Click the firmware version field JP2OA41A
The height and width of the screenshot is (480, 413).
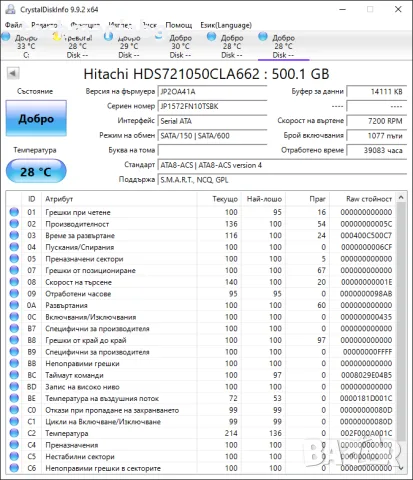click(x=212, y=92)
